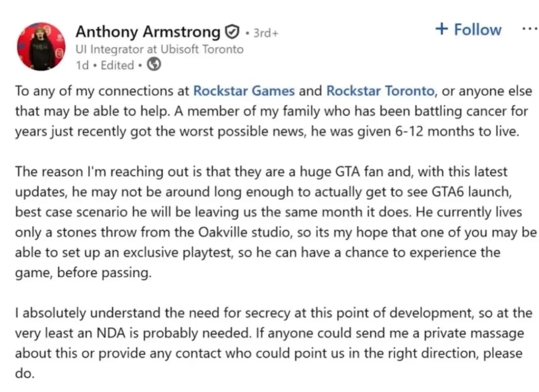Click the 3rd+ connection degree indicator
The image size is (539, 392).
[265, 33]
